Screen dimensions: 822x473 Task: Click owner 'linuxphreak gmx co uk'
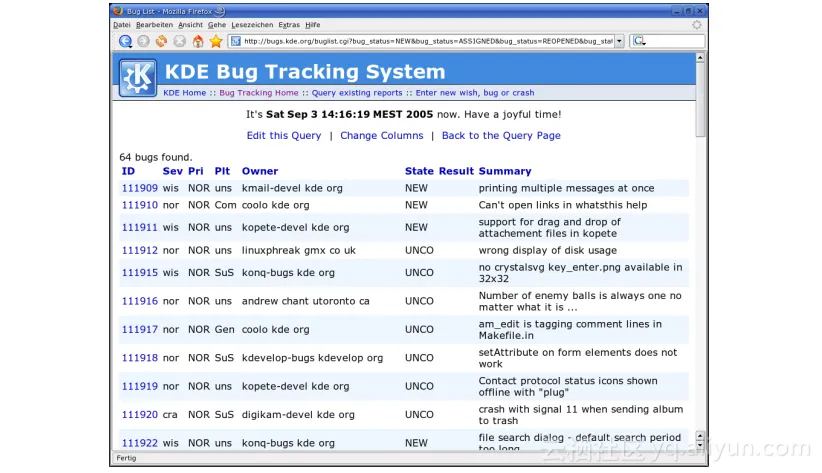[298, 251]
